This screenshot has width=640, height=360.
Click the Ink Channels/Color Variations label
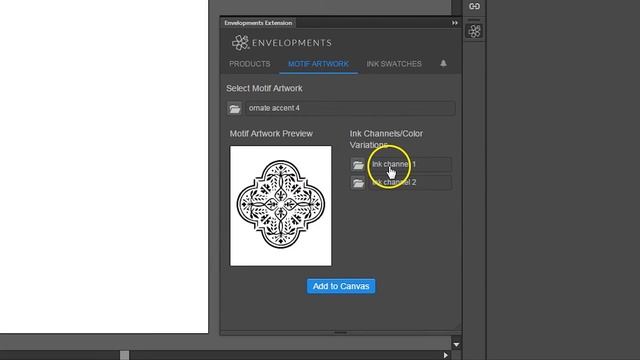pos(386,139)
